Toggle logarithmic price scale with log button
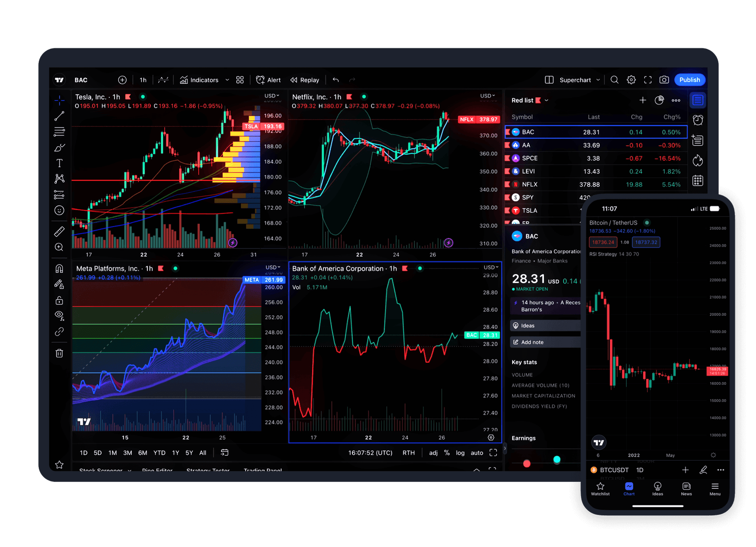The image size is (756, 547). click(x=460, y=452)
